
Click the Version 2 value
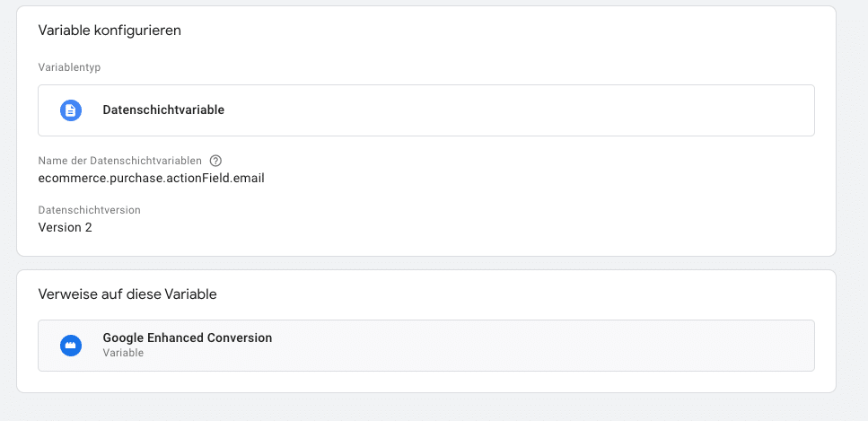tap(65, 227)
